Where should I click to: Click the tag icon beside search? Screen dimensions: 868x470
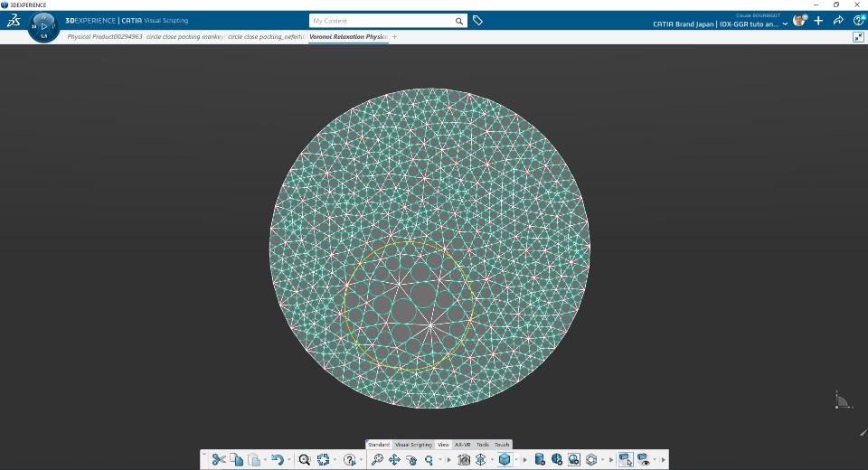click(477, 21)
